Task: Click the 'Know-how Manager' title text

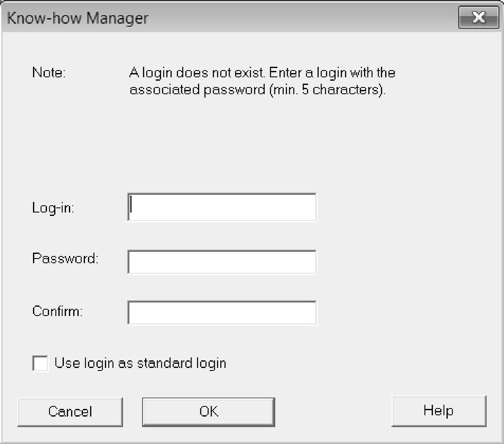Action: (x=78, y=18)
